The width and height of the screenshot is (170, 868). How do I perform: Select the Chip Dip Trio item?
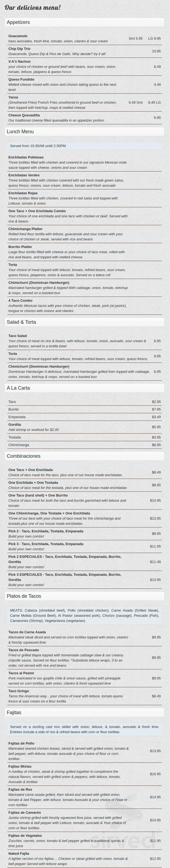tap(19, 49)
